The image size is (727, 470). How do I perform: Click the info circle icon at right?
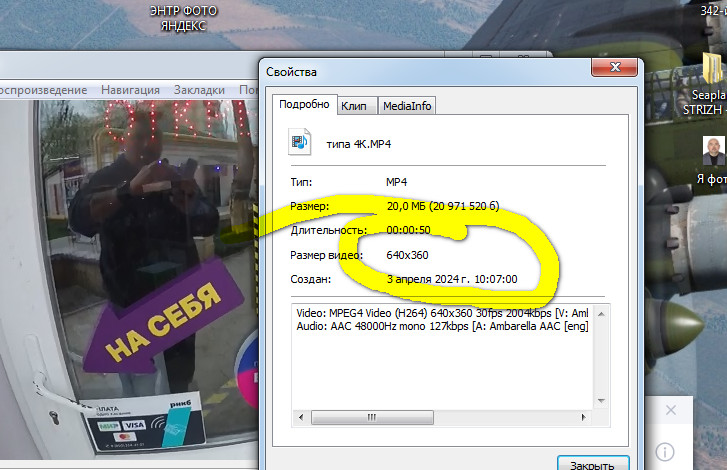click(x=665, y=451)
